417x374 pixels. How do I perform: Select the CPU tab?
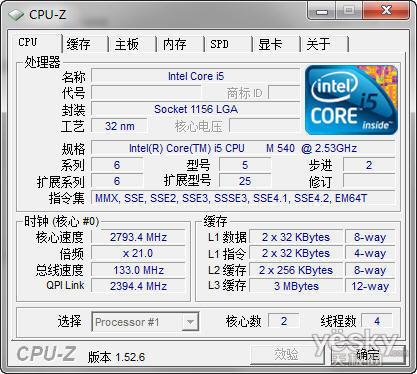click(37, 43)
